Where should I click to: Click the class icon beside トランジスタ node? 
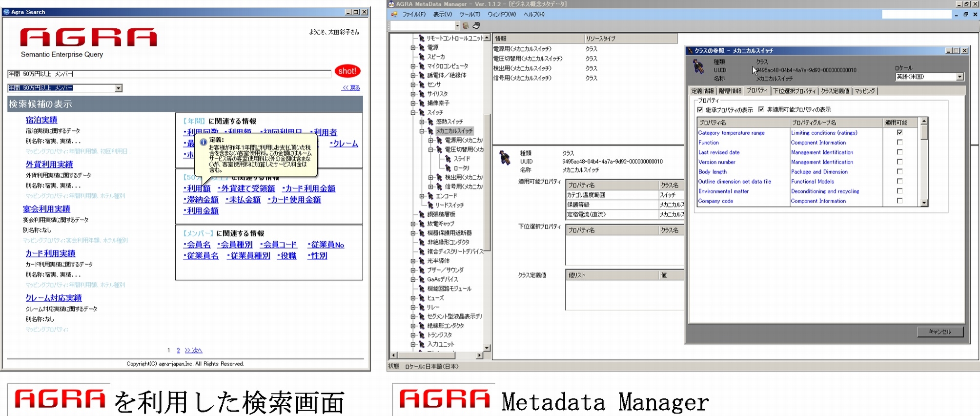click(422, 335)
